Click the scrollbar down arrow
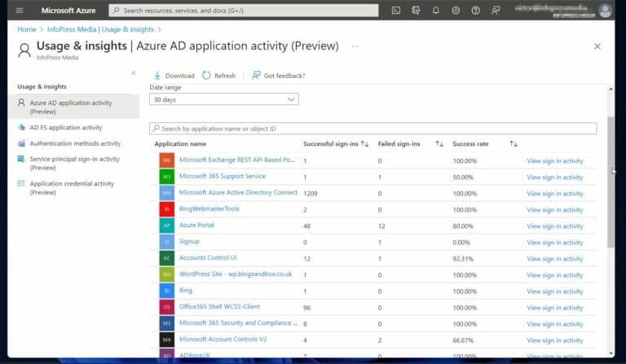This screenshot has height=364, width=626. click(611, 353)
